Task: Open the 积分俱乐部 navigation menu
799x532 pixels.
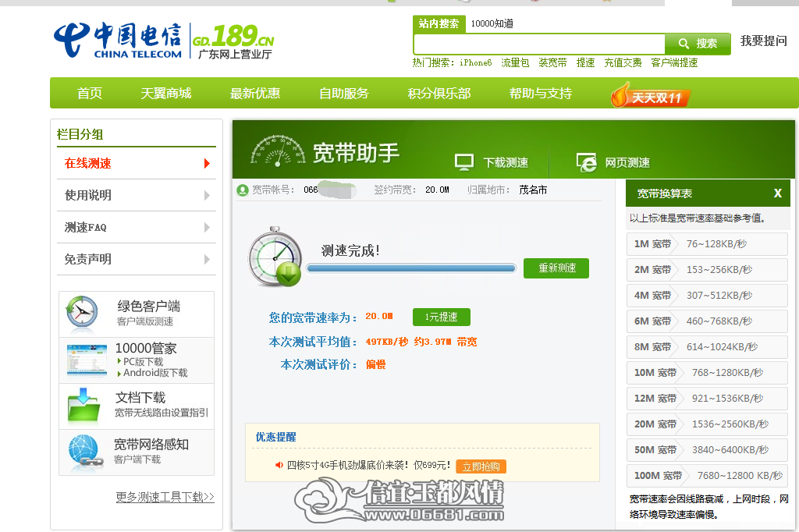Action: [x=439, y=94]
